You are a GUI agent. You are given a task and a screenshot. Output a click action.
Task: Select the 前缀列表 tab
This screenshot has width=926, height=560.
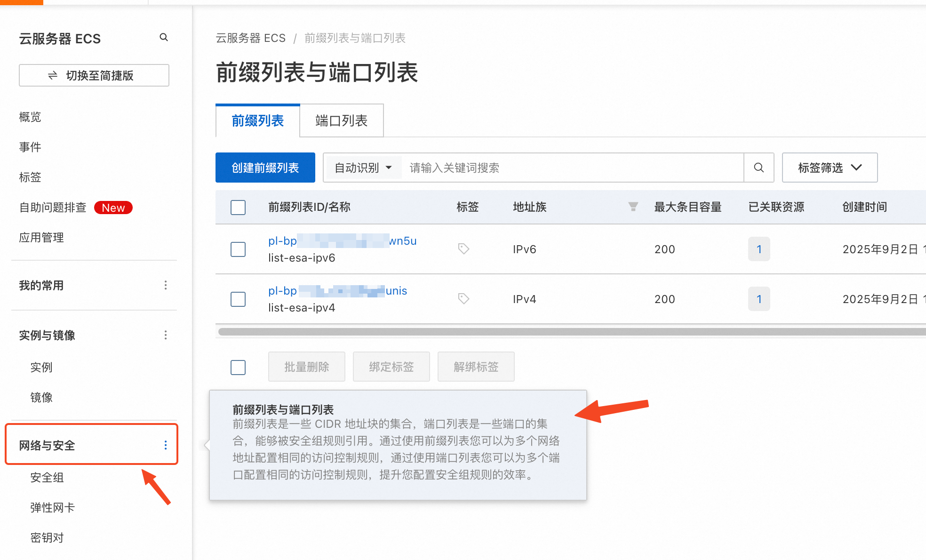(x=257, y=121)
